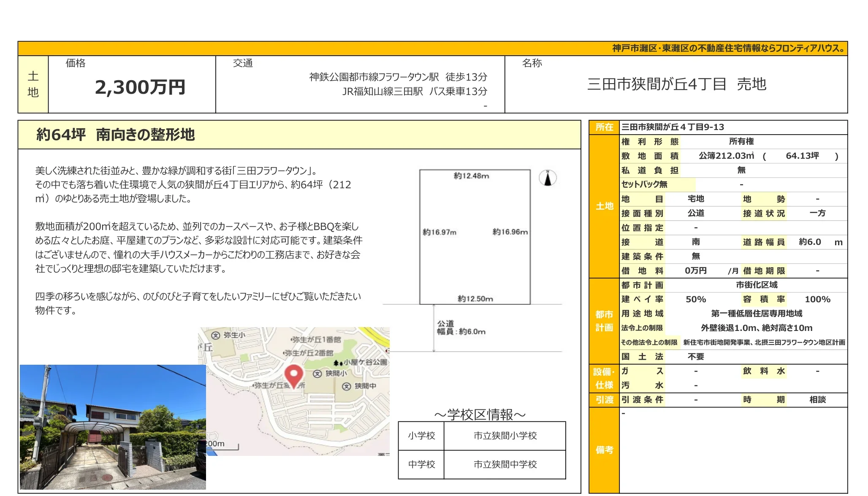Click the 容積率 label
868x496 pixels.
764,299
